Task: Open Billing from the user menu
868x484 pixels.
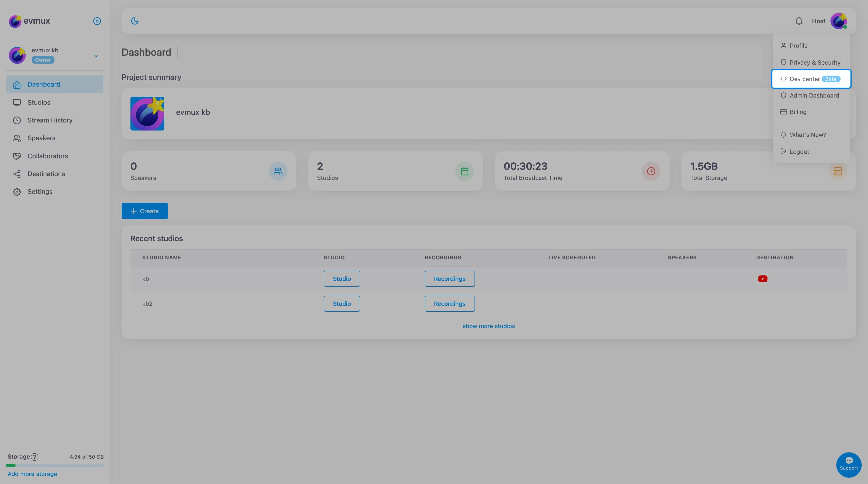Action: click(811, 112)
